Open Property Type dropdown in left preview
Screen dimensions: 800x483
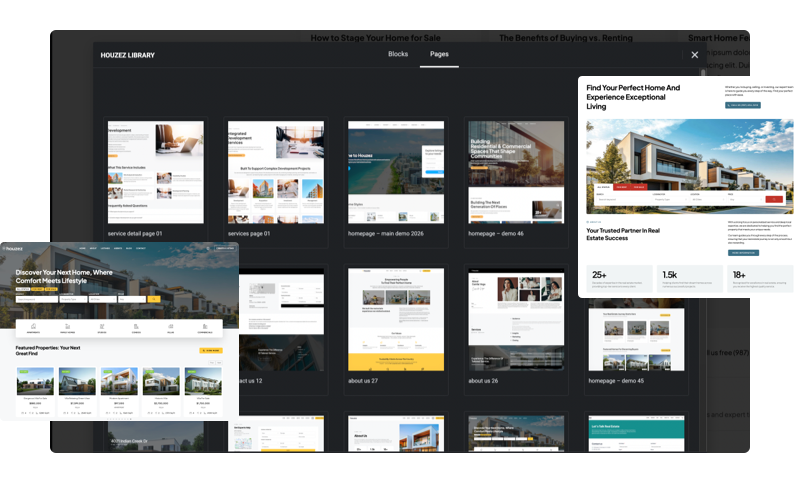(x=73, y=299)
